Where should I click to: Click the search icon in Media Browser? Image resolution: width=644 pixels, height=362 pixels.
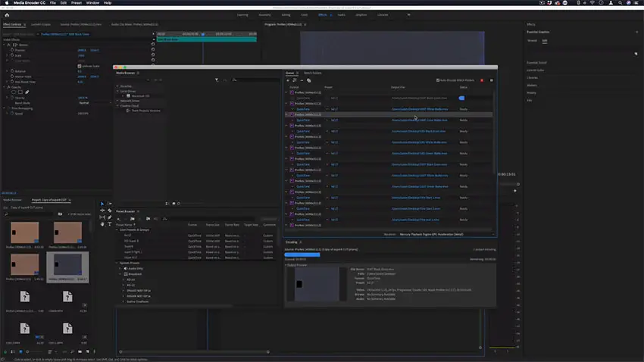pos(234,80)
